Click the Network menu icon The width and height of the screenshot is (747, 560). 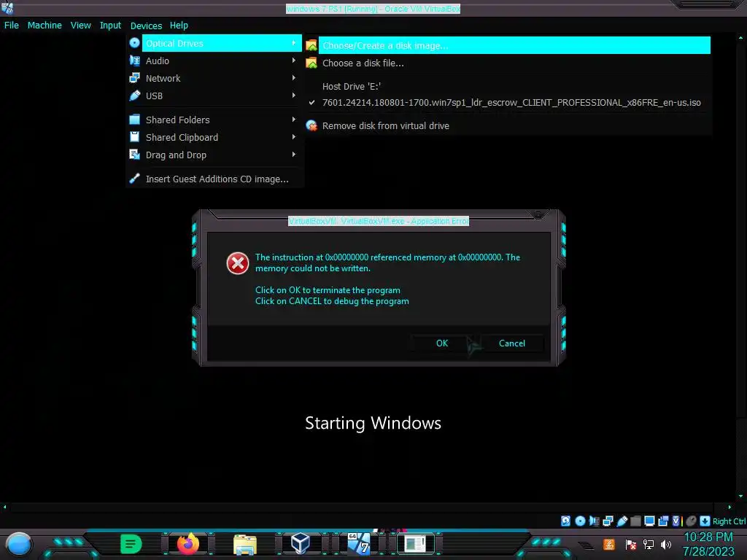135,78
